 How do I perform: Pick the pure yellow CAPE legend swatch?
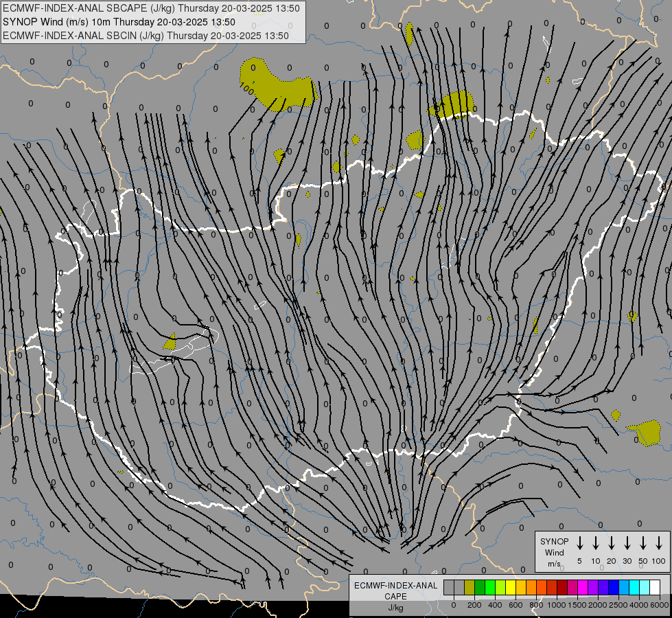click(x=511, y=587)
